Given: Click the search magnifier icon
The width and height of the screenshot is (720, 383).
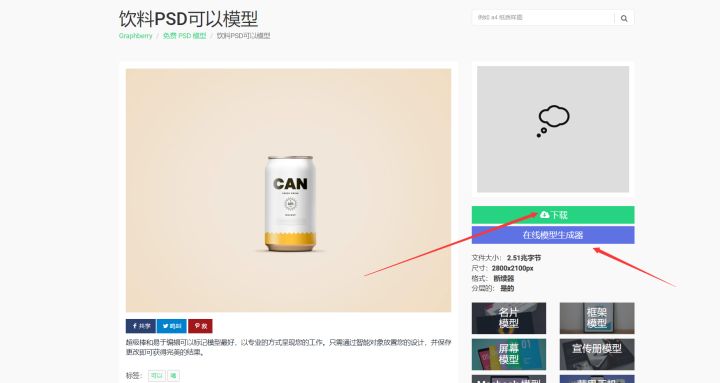Looking at the screenshot, I should click(x=624, y=18).
